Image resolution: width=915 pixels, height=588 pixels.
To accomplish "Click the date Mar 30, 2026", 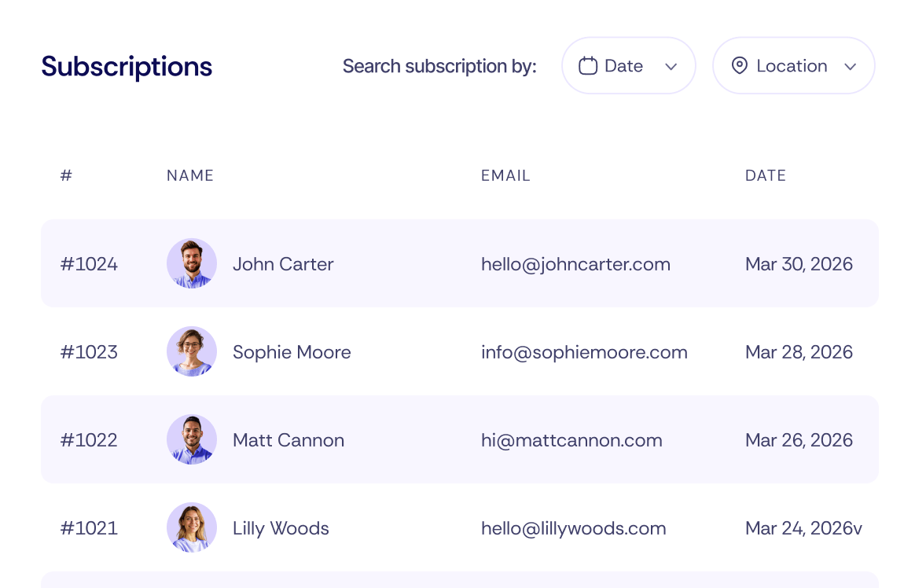I will point(799,264).
